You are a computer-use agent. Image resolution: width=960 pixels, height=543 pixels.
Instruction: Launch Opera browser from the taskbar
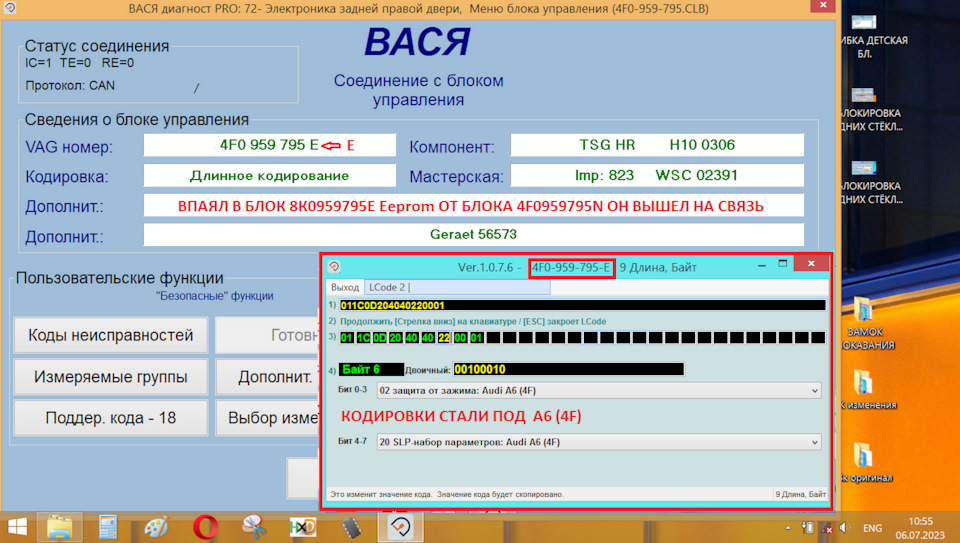(x=205, y=527)
